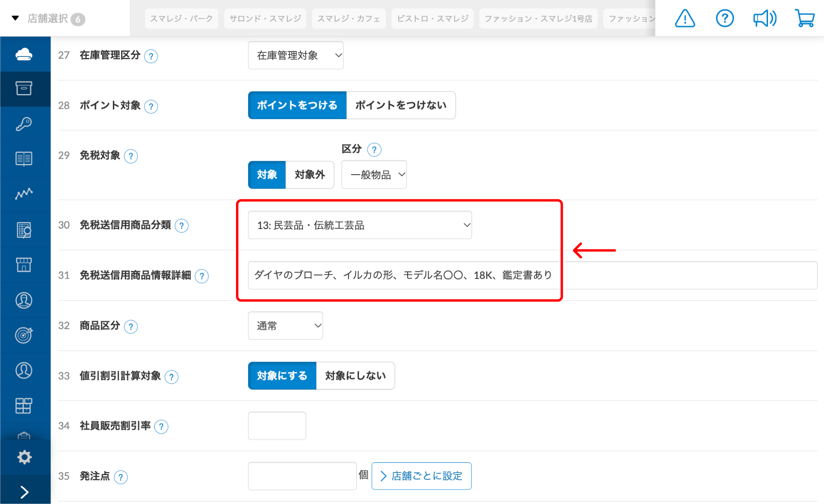
Task: Switch to スマレジ・パーク store tab
Action: pos(182,18)
